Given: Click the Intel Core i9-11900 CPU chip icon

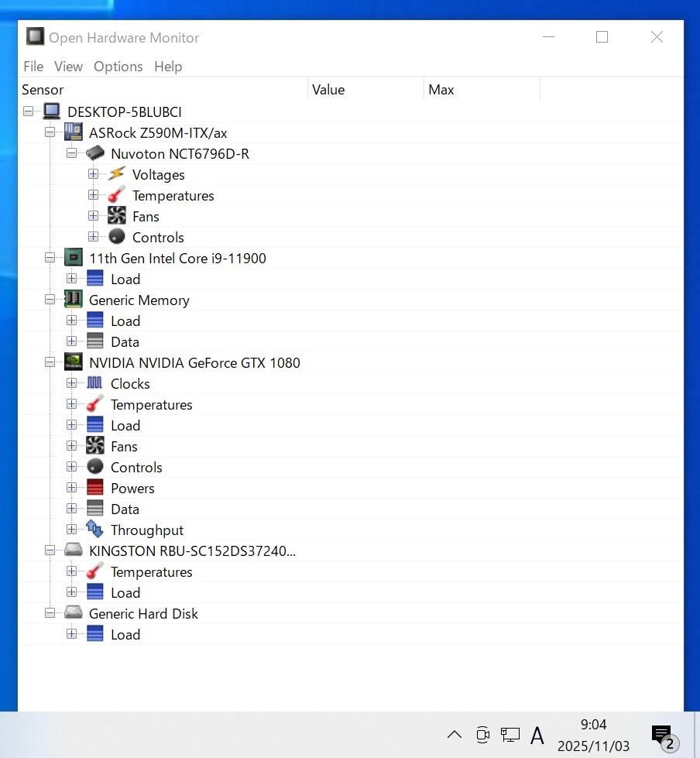Looking at the screenshot, I should (74, 259).
